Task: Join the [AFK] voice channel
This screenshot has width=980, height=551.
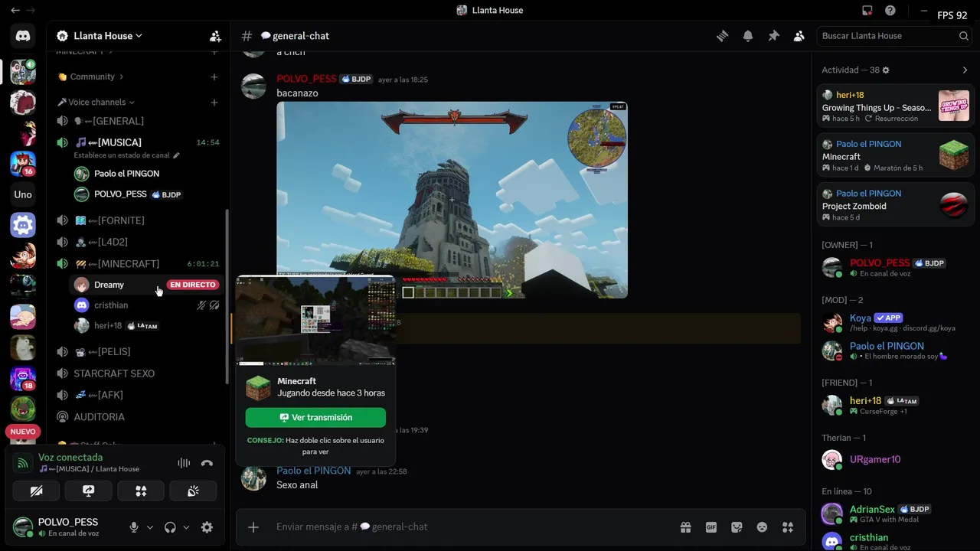Action: point(138,395)
